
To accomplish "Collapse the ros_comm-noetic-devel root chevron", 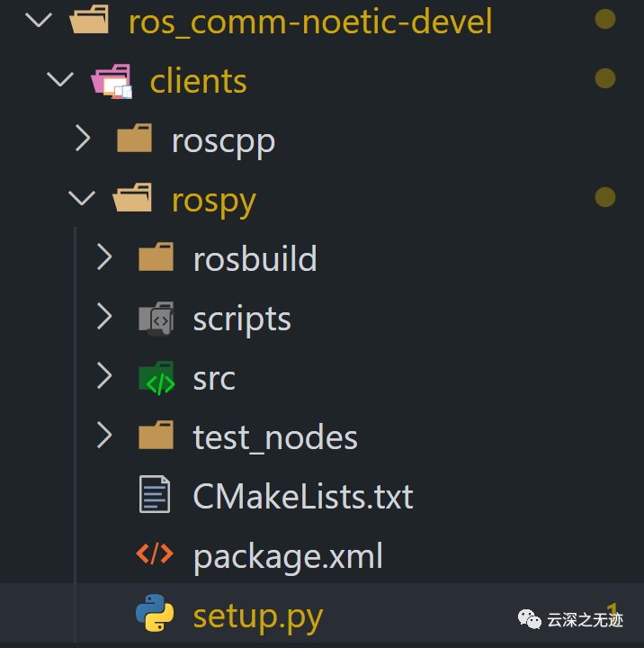I will coord(38,21).
